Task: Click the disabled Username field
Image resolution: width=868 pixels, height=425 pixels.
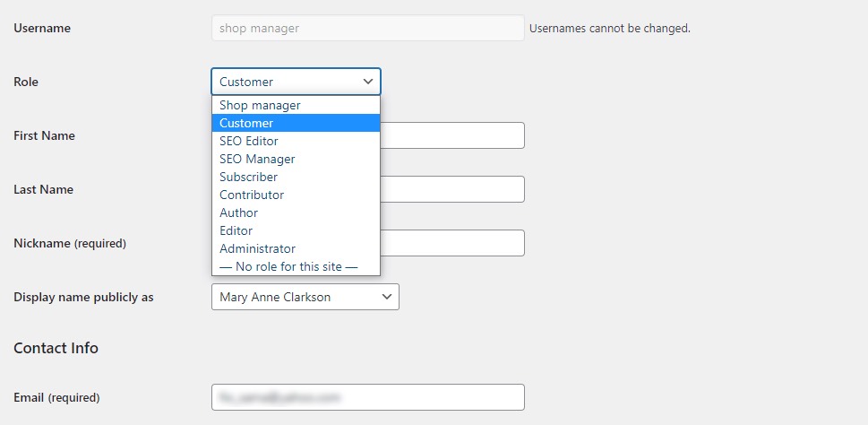Action: [x=367, y=28]
